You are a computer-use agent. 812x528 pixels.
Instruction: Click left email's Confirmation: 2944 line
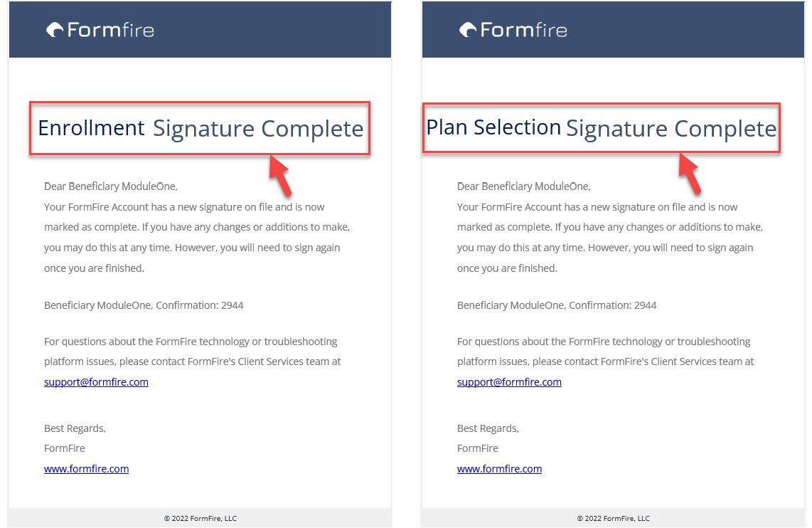pyautogui.click(x=144, y=305)
